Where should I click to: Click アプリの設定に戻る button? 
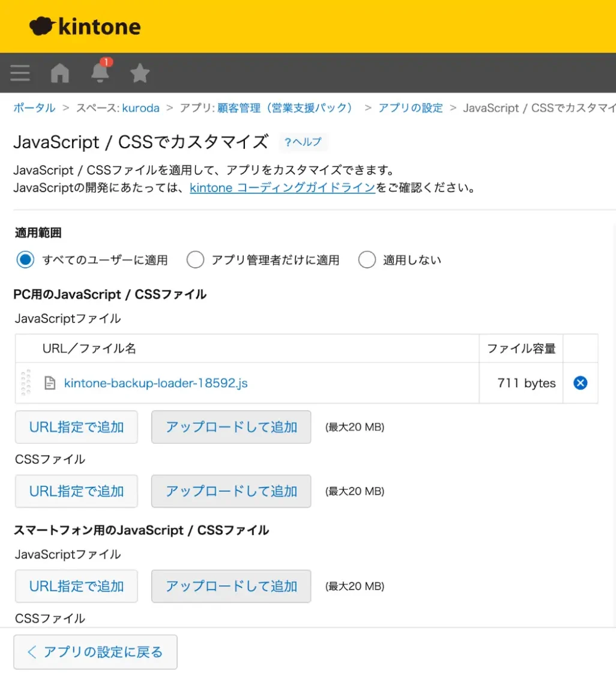coord(95,652)
